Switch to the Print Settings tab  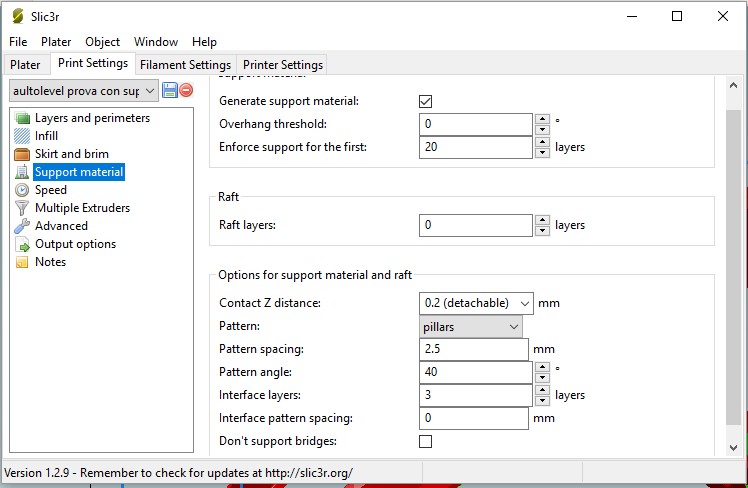point(93,63)
